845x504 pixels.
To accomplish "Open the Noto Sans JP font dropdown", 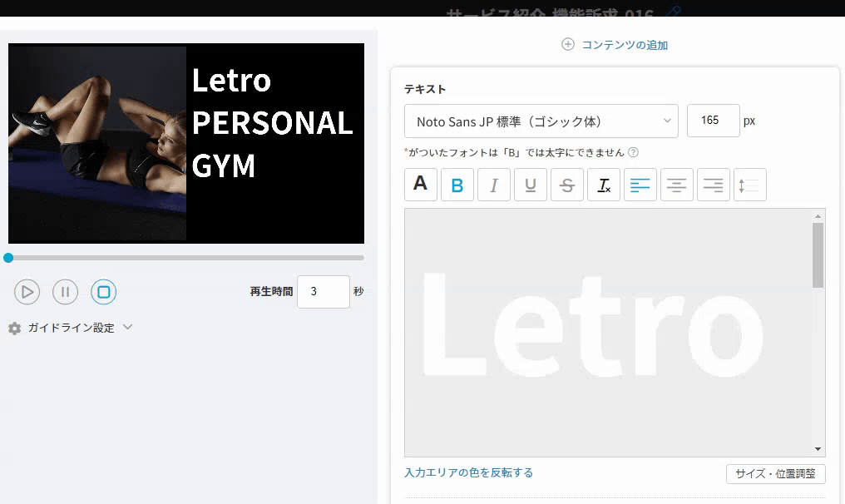I will [541, 121].
